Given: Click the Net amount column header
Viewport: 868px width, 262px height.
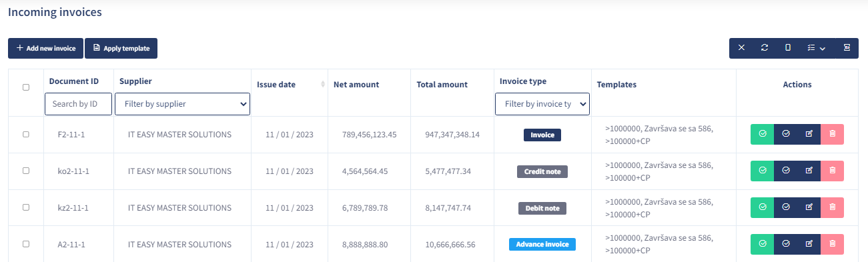Looking at the screenshot, I should tap(356, 85).
